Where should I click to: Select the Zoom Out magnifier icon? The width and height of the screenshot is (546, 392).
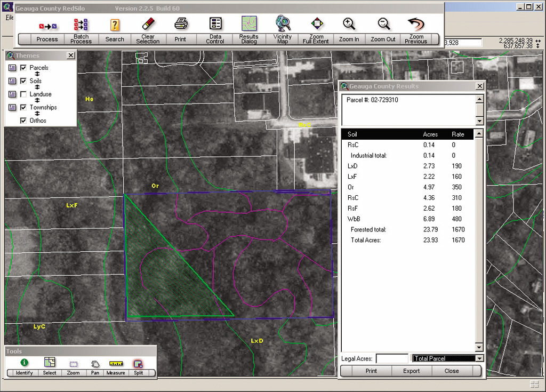[383, 23]
